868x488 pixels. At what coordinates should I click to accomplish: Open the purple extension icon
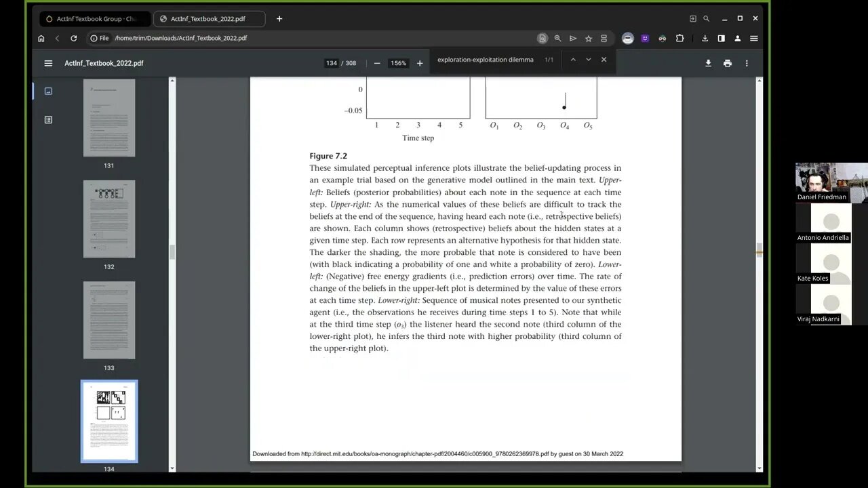(x=645, y=38)
